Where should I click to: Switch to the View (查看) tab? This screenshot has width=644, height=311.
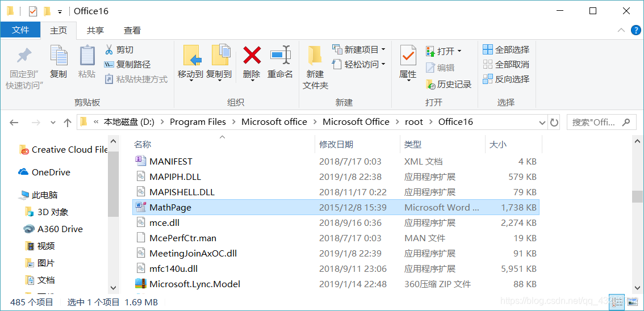(x=132, y=30)
